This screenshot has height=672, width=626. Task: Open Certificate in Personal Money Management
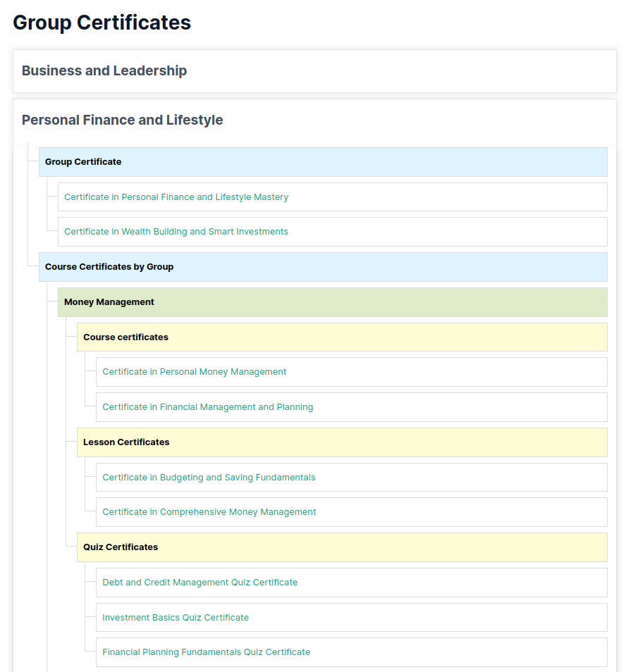pos(195,372)
